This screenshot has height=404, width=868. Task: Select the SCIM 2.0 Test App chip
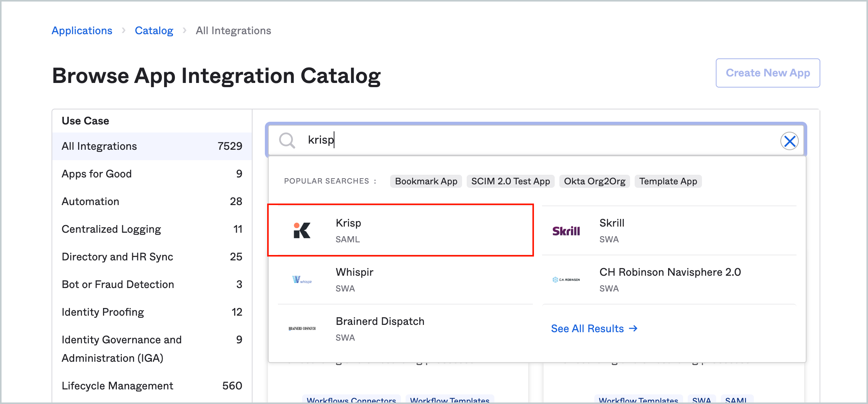click(x=510, y=181)
